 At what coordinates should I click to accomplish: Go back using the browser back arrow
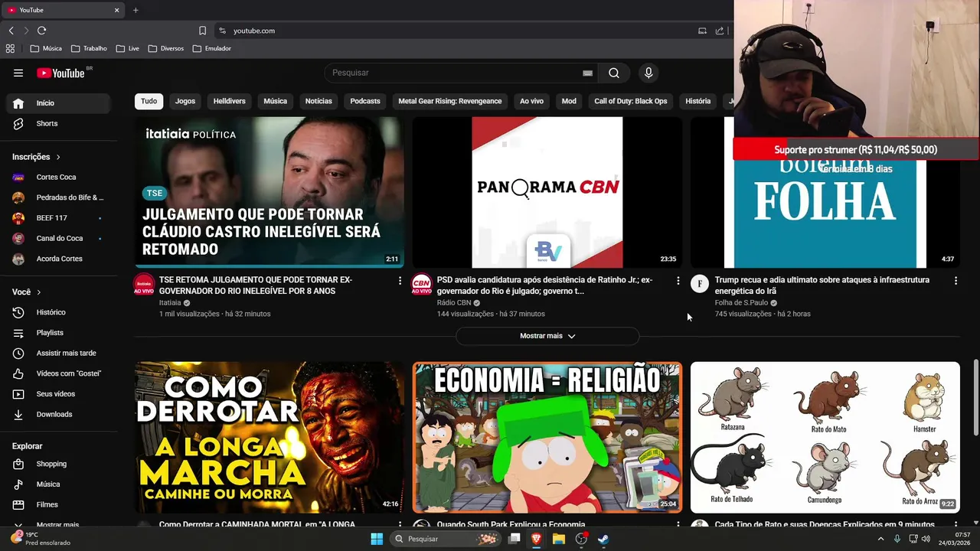point(11,31)
